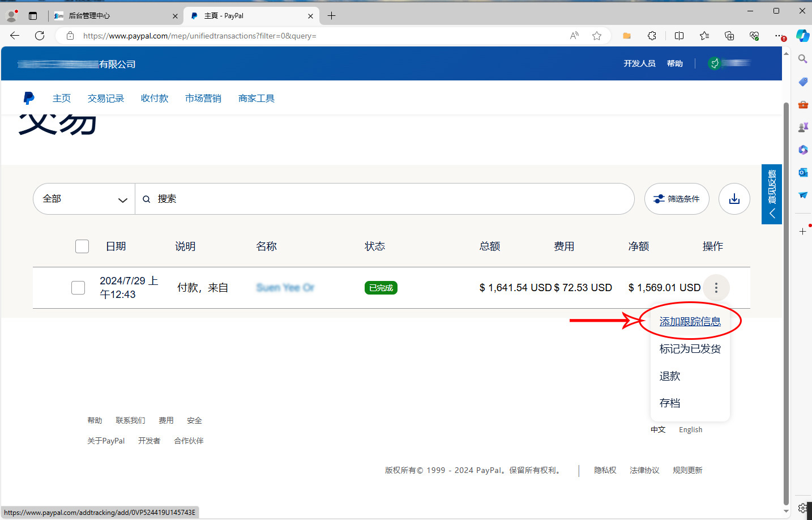This screenshot has height=520, width=812.
Task: Go to 主页 in the PayPal navigation
Action: pos(62,99)
